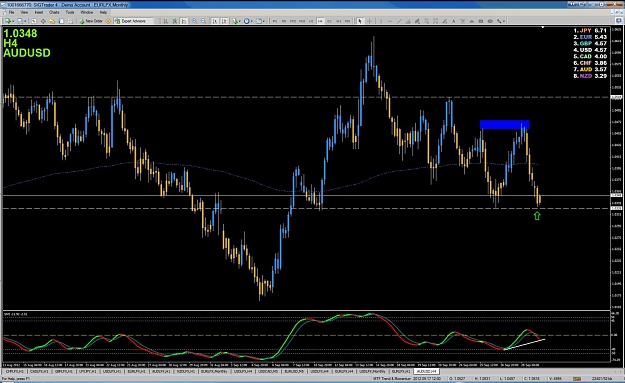Open the Strategy Tester icon
Image resolution: width=625 pixels, height=383 pixels.
[70, 21]
